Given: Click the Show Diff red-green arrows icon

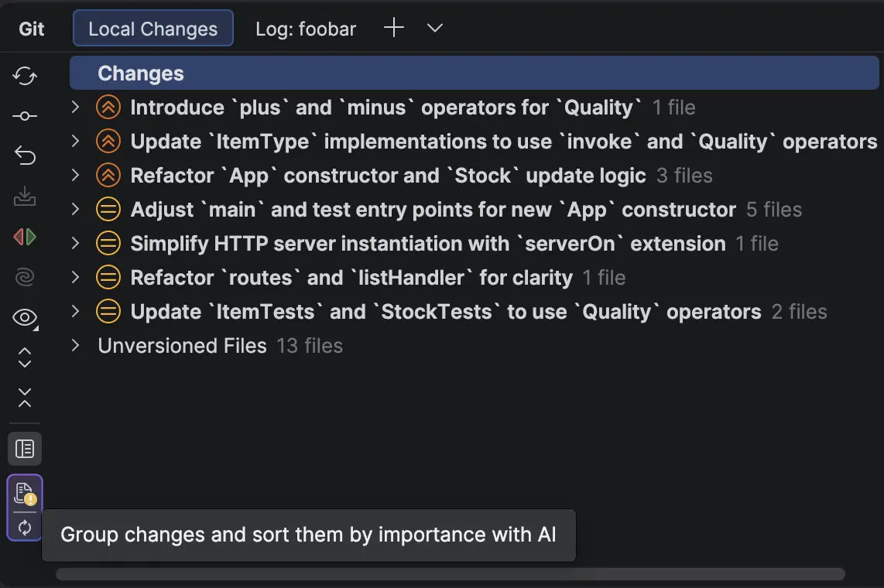Looking at the screenshot, I should pyautogui.click(x=25, y=237).
